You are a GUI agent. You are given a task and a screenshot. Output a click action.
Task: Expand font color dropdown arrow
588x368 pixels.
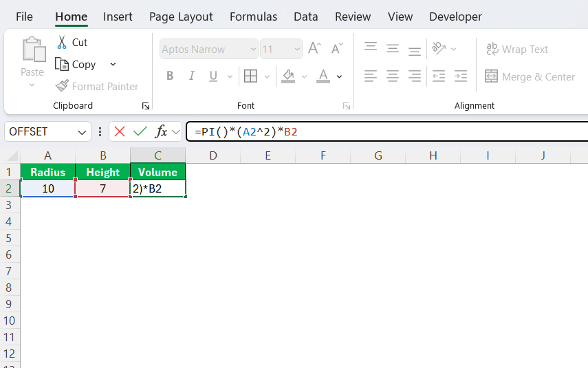click(x=339, y=76)
